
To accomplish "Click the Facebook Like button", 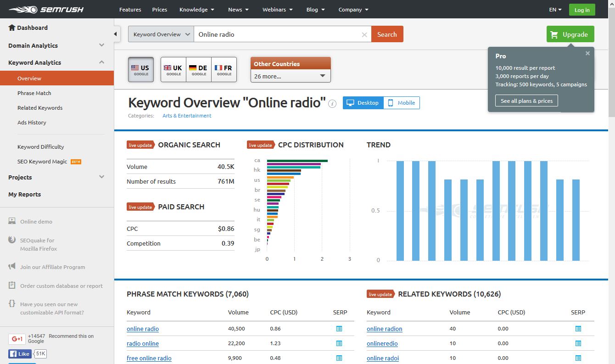I will pos(20,354).
